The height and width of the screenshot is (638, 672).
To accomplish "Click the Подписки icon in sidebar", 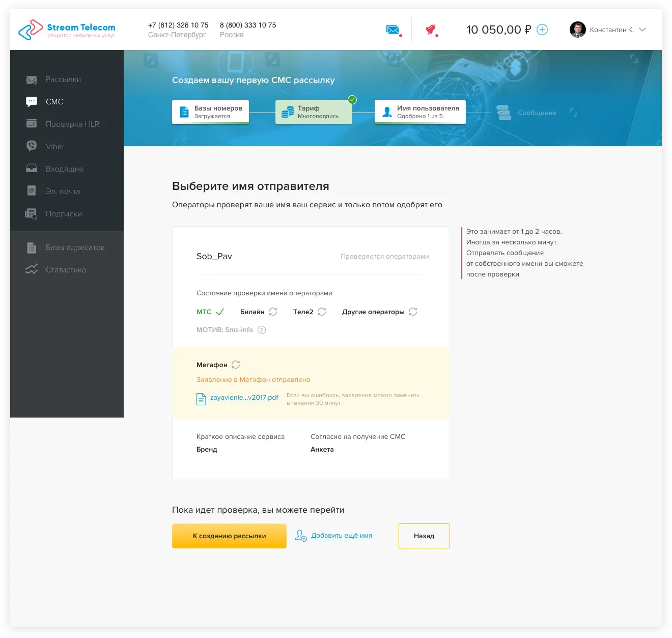I will 32,214.
